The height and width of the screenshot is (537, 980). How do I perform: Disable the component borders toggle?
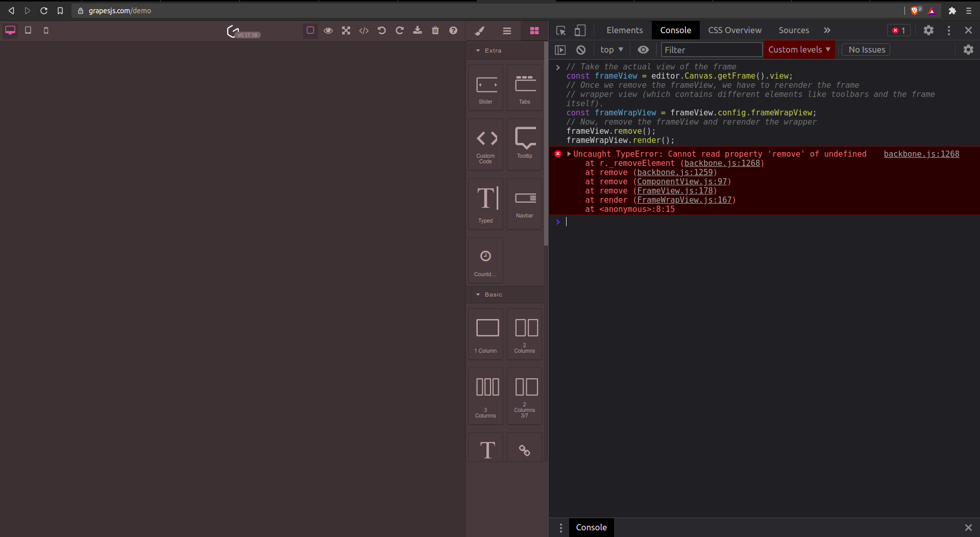310,31
